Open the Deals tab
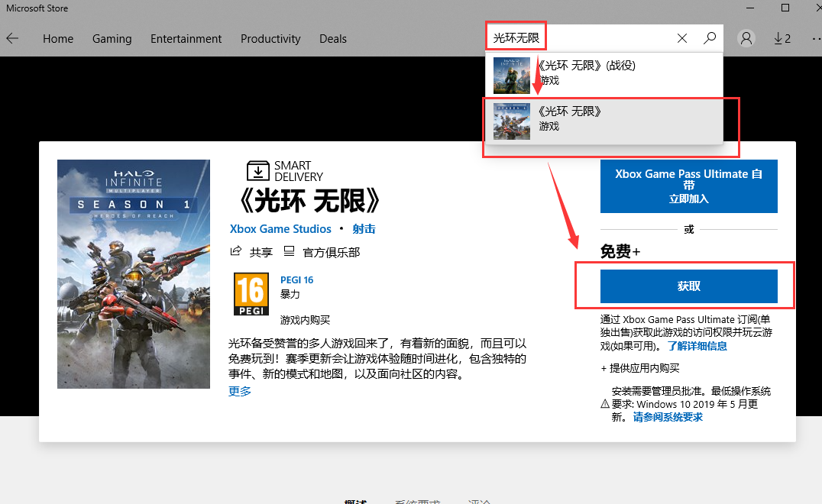Screen dimensions: 822x504 click(333, 39)
